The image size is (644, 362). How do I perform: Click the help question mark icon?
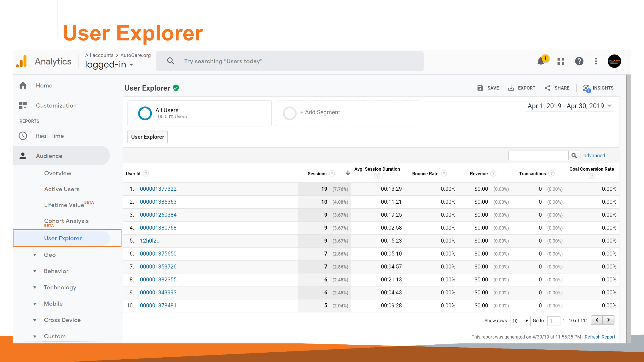click(579, 61)
